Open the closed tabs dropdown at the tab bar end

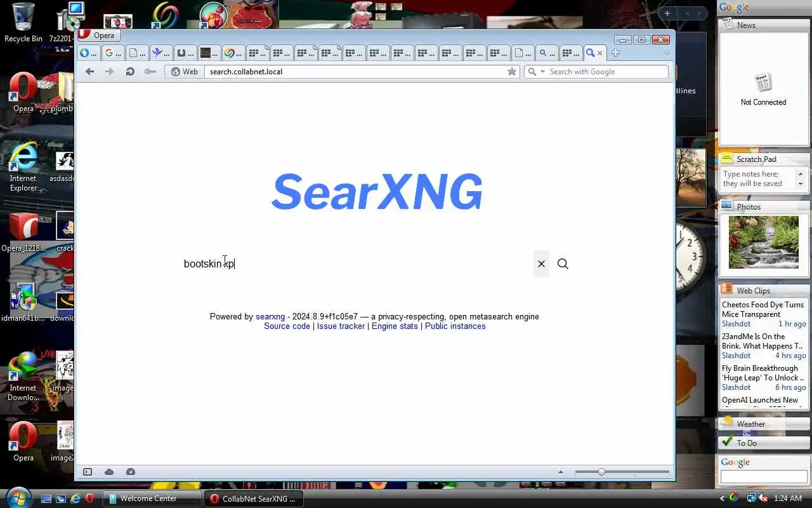point(666,53)
